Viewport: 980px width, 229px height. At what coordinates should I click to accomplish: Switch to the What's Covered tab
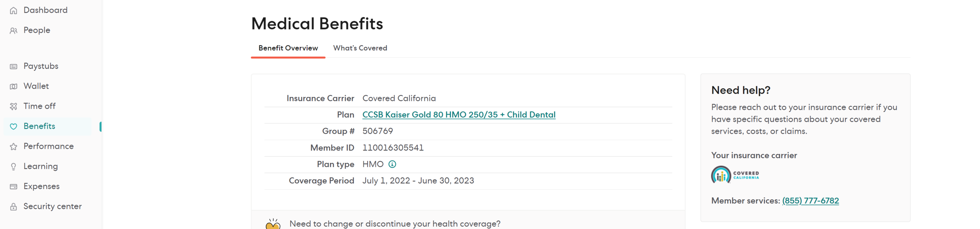click(360, 48)
